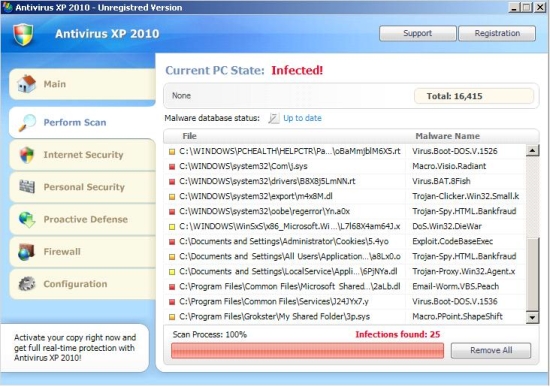Image resolution: width=550 pixels, height=387 pixels.
Task: Click the Infected! status text
Action: tap(297, 71)
